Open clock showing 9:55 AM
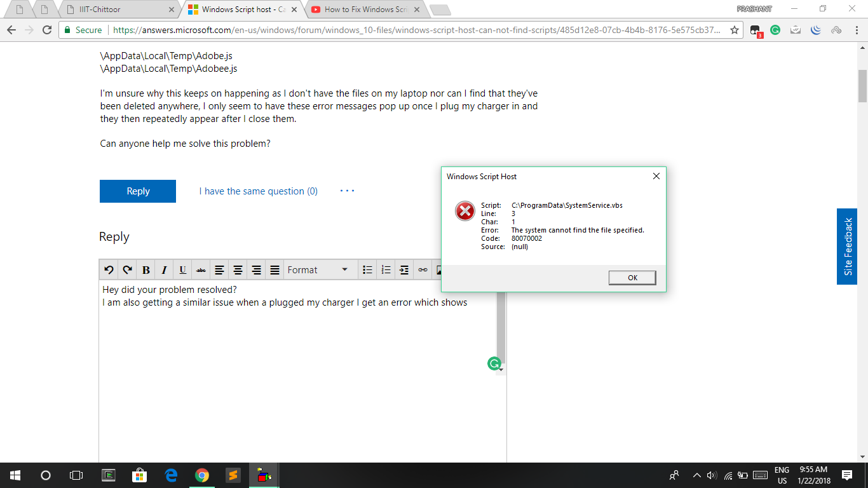Viewport: 868px width, 488px height. (x=813, y=475)
